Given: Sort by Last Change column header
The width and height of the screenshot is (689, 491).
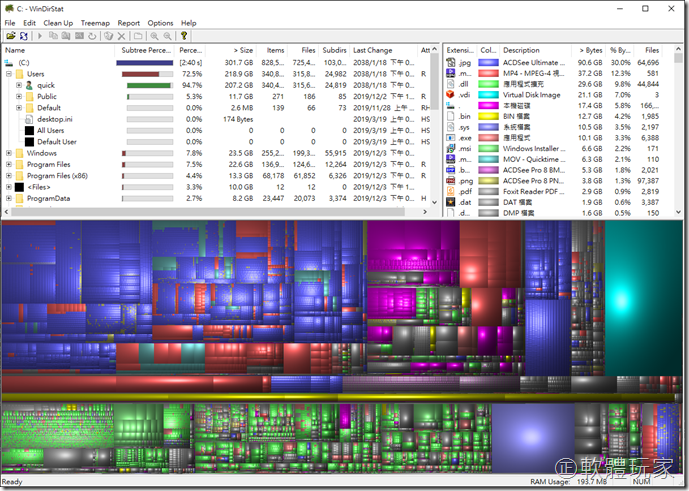Looking at the screenshot, I should tap(372, 49).
